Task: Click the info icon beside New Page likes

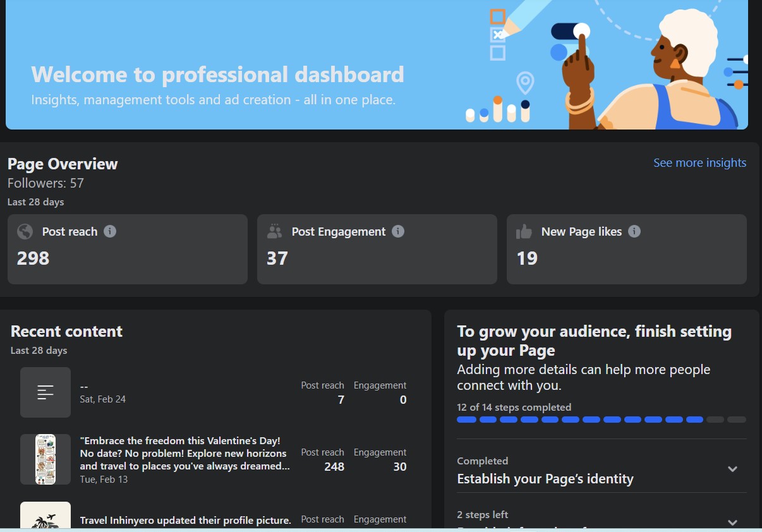Action: tap(634, 231)
